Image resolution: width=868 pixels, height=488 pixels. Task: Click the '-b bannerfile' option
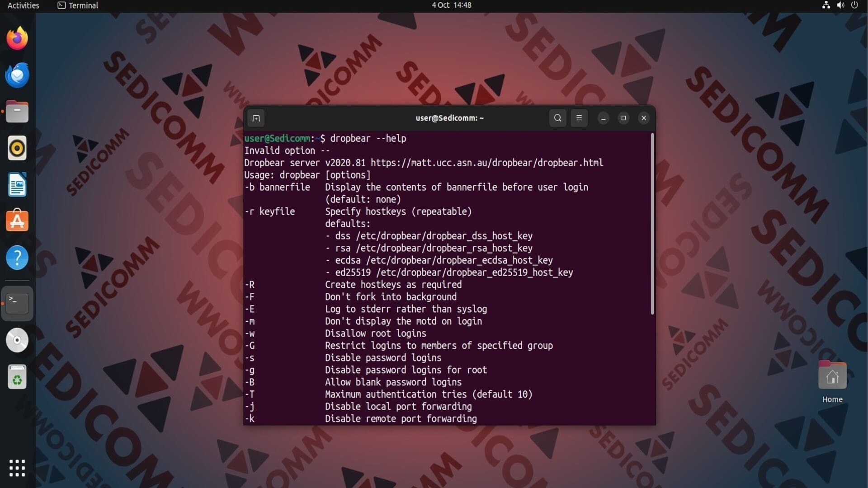click(277, 187)
